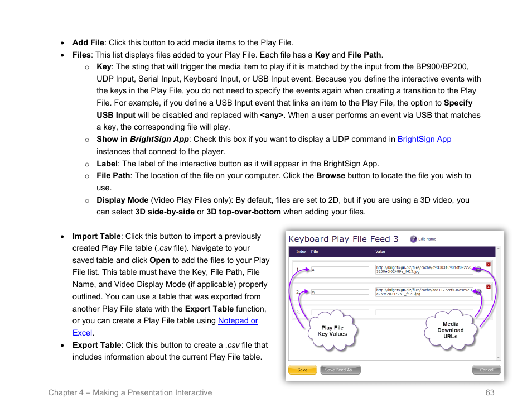Delete row 2 with its red X
This screenshot has height=412, width=532.
point(489,286)
